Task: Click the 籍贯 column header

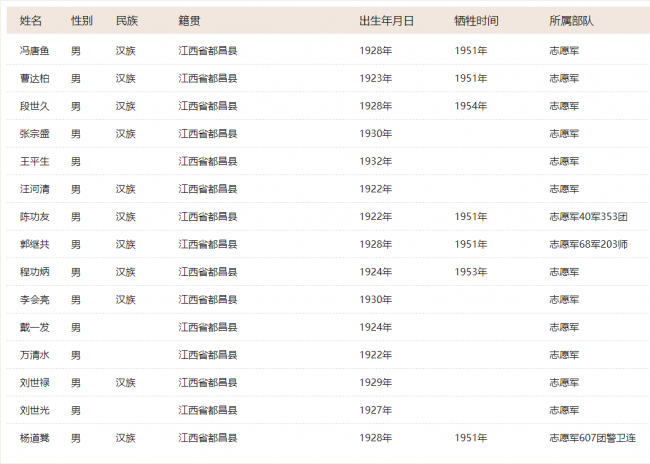Action: click(189, 20)
